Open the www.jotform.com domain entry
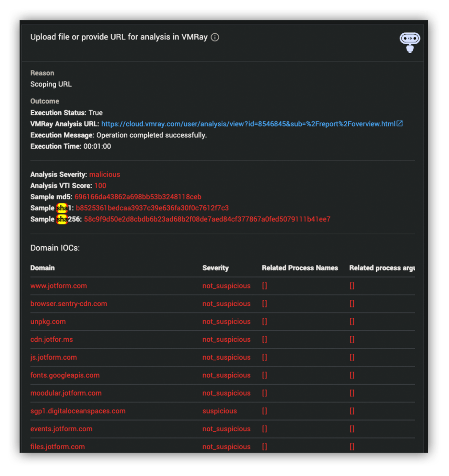This screenshot has height=476, width=449. tap(59, 286)
